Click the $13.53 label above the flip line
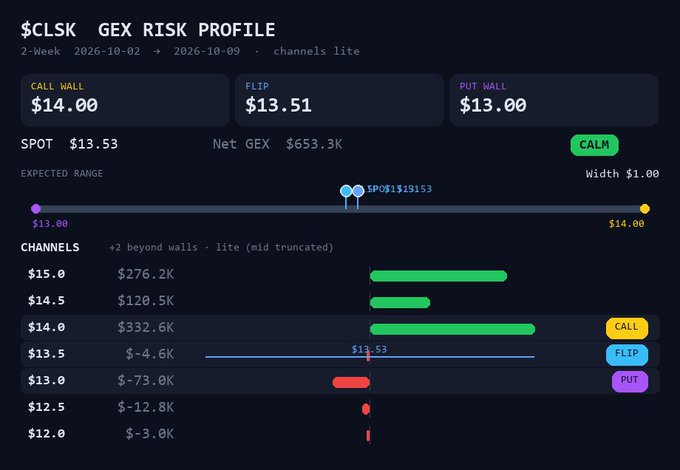The height and width of the screenshot is (470, 680). [369, 349]
